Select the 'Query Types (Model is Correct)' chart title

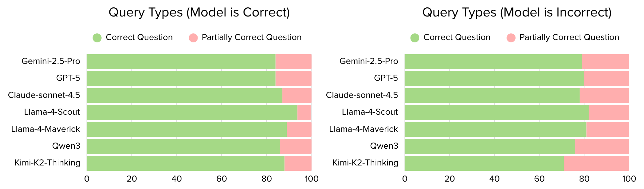(x=199, y=12)
